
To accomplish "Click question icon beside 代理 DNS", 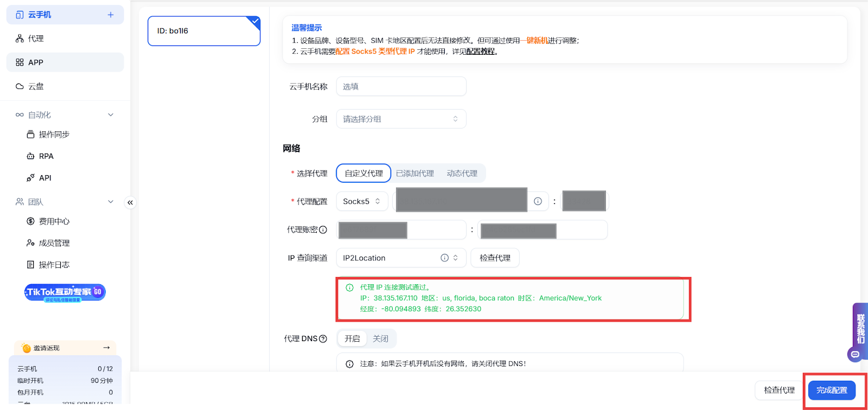I will pyautogui.click(x=323, y=339).
